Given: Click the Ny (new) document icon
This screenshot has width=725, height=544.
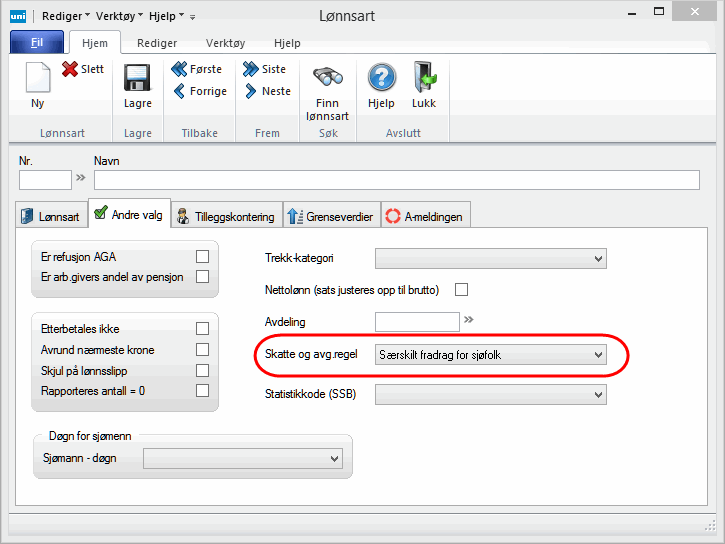Looking at the screenshot, I should point(37,78).
